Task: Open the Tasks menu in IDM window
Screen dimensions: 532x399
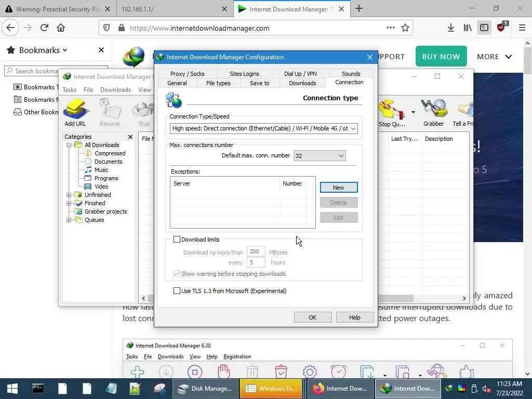Action: pyautogui.click(x=69, y=90)
